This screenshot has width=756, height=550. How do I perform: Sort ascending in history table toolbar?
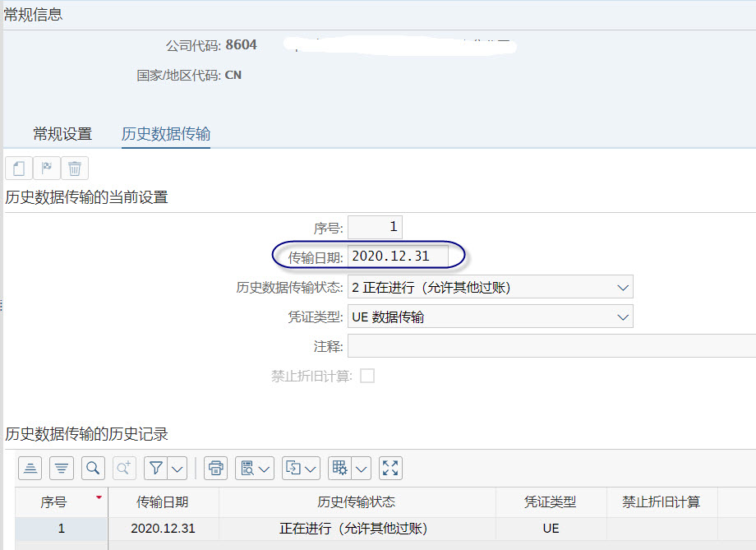pos(30,468)
